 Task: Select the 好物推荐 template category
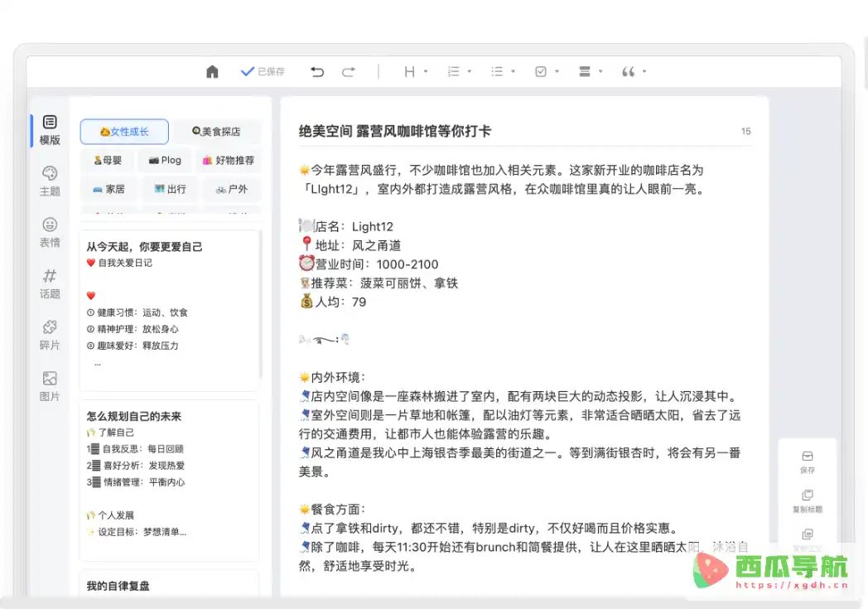229,161
